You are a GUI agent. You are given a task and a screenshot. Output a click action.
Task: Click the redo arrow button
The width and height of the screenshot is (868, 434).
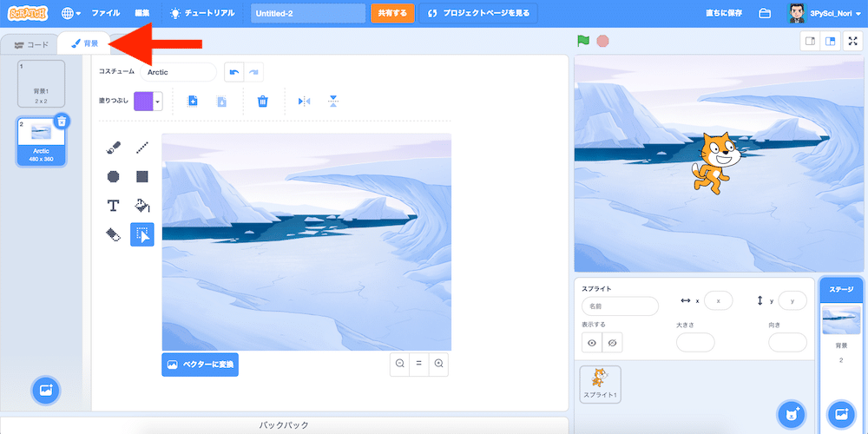(253, 72)
